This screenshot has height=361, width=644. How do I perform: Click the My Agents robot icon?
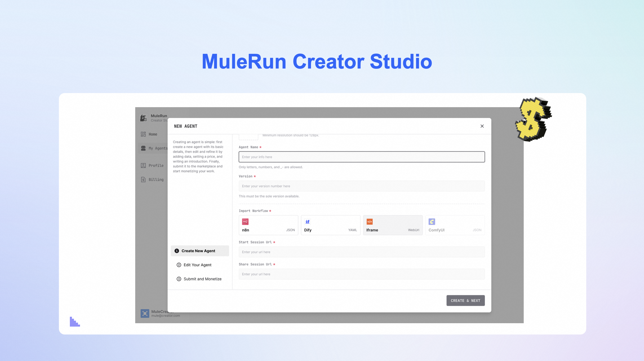coord(143,148)
